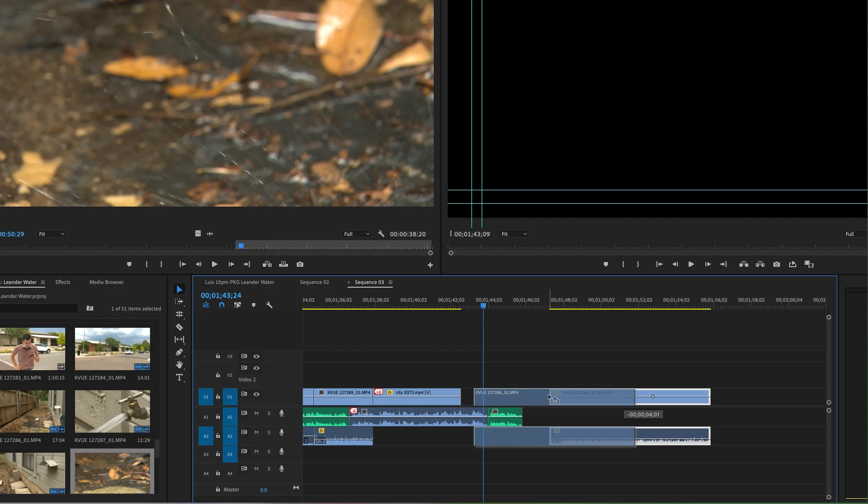Select the Pen tool
This screenshot has height=504, width=868.
[179, 352]
